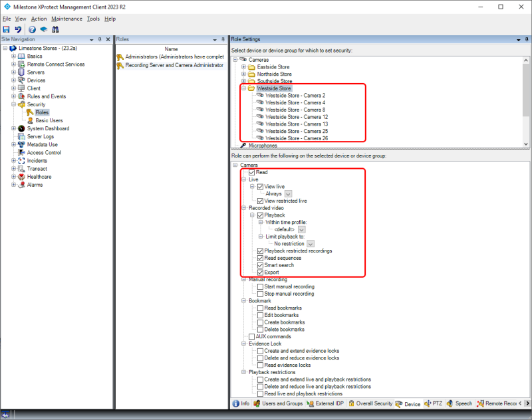Switch to the Overall Security tab
The width and height of the screenshot is (532, 420).
coord(370,404)
